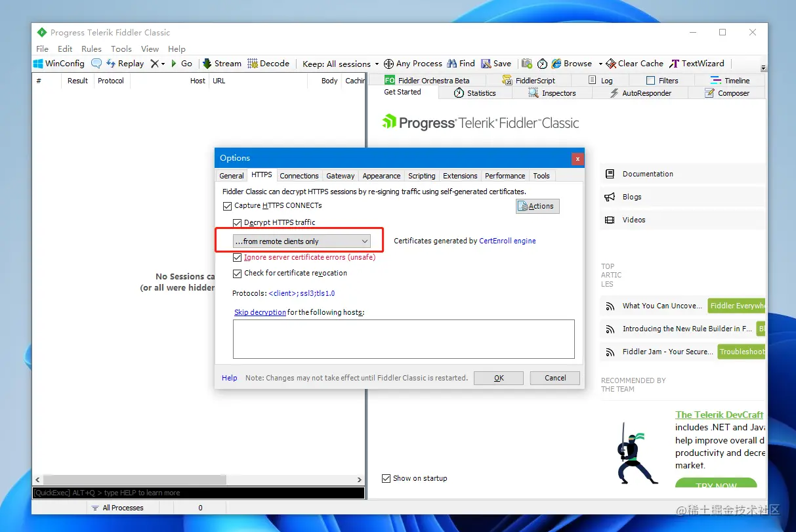Click the skip decryption hosts text box
Viewport: 796px width, 532px height.
point(404,339)
